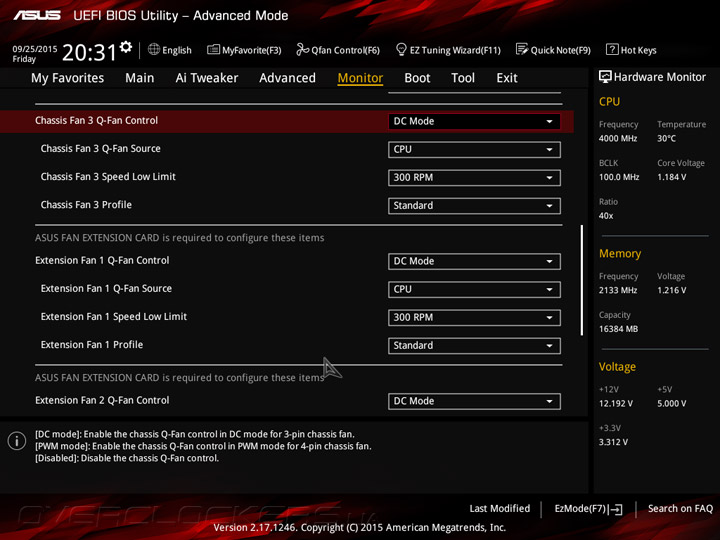The image size is (720, 540).
Task: Select the Chassis Fan 3 Profile label
Action: pos(86,205)
